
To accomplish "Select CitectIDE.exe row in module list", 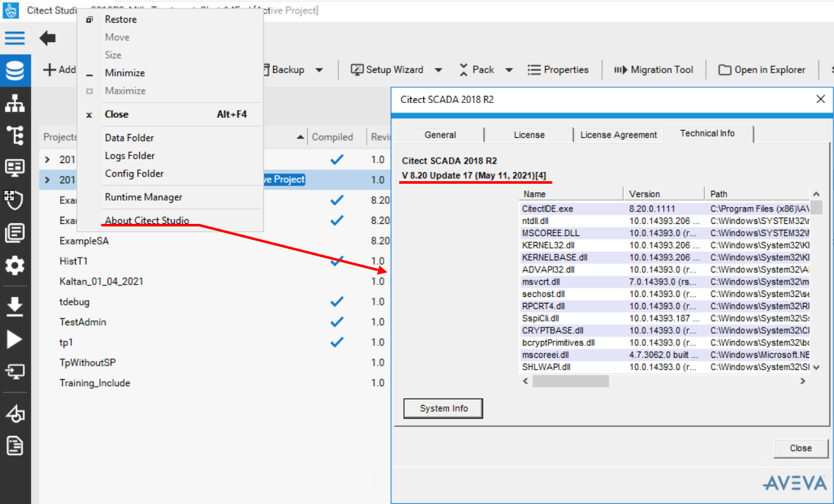I will tap(665, 209).
